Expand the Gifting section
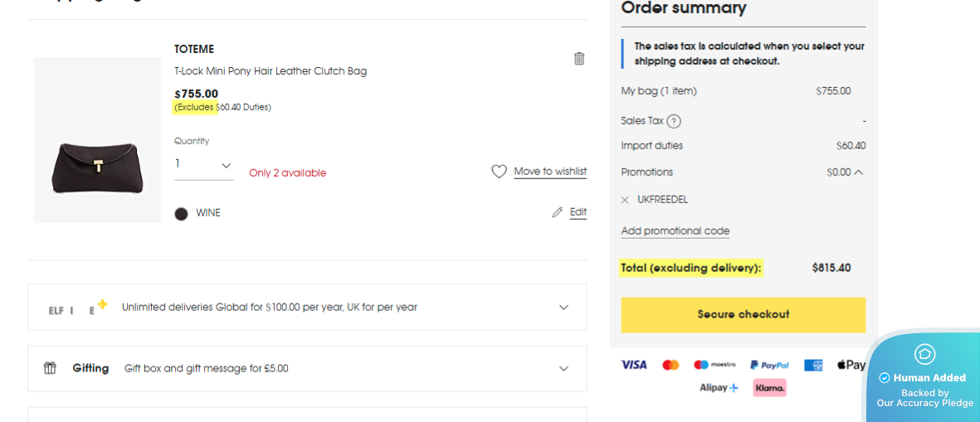The width and height of the screenshot is (980, 422). coord(563,368)
